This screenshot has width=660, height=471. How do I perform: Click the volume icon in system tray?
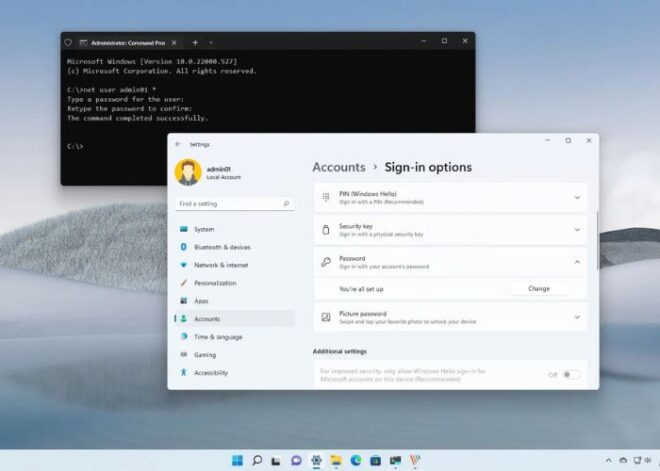(x=648, y=460)
